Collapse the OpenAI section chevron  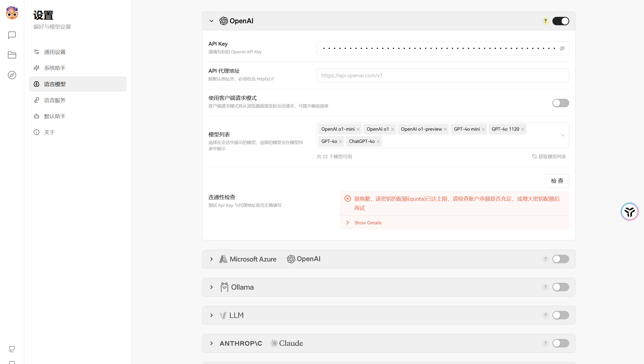pyautogui.click(x=212, y=21)
